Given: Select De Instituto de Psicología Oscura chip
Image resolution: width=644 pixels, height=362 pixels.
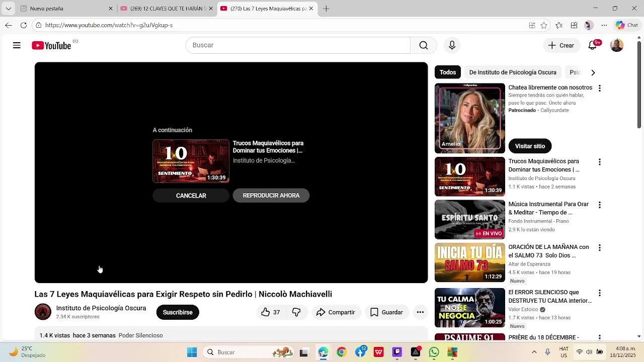Looking at the screenshot, I should pyautogui.click(x=513, y=72).
